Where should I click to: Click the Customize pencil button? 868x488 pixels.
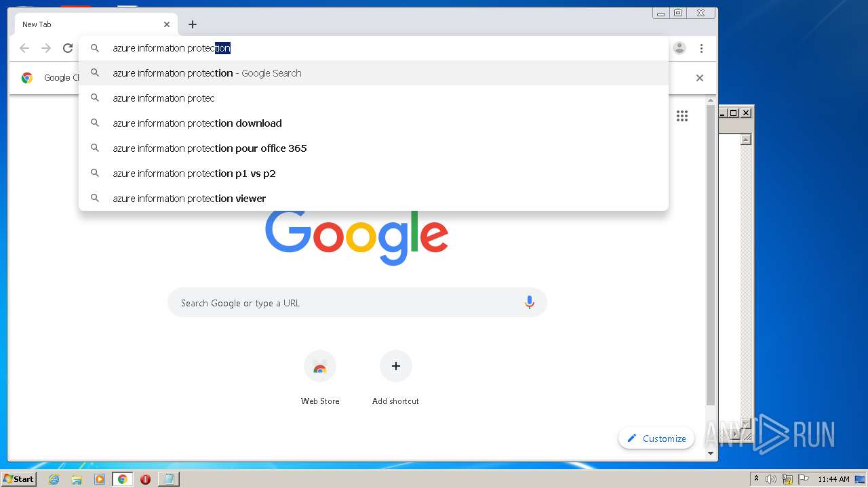pos(656,439)
